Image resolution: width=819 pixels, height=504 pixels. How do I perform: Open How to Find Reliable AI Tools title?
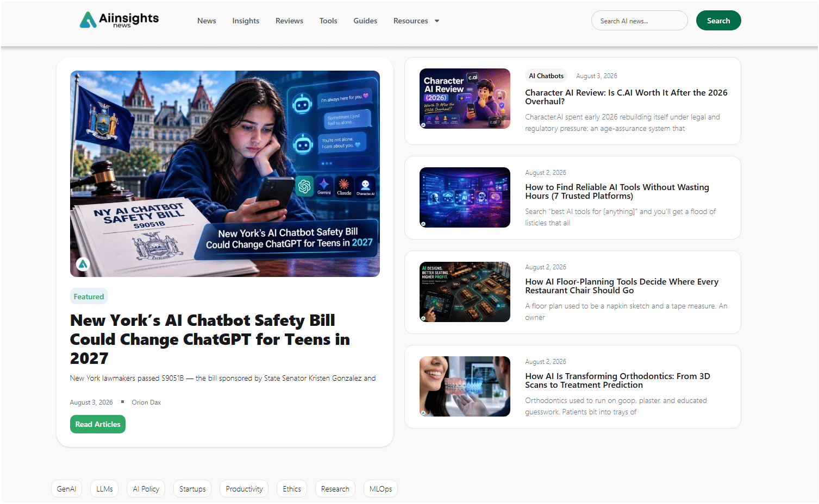[x=617, y=192]
